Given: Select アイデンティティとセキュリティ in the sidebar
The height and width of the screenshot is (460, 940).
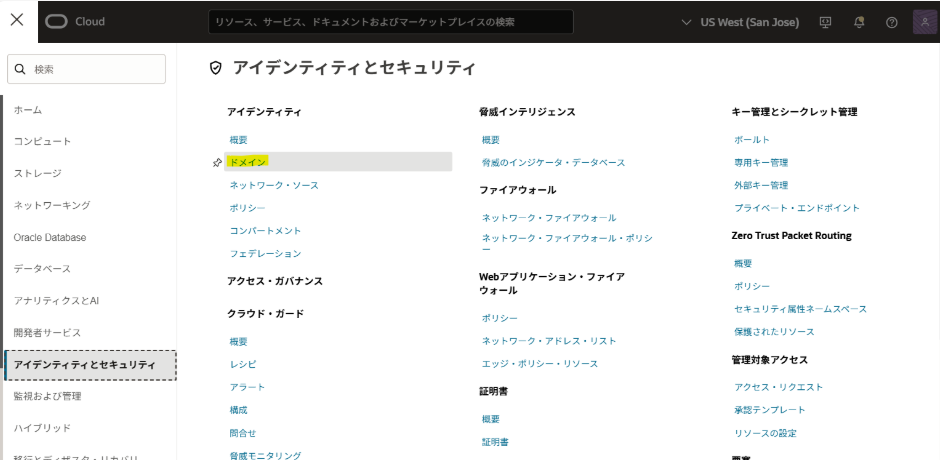Looking at the screenshot, I should [91, 365].
